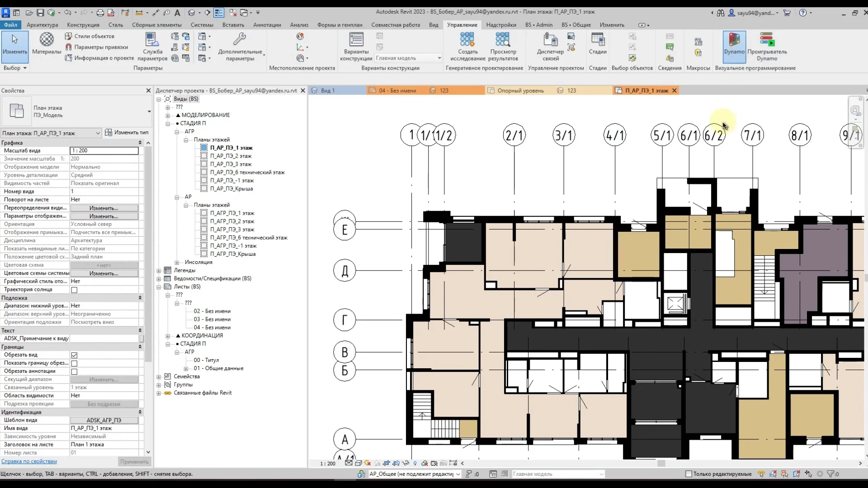The width and height of the screenshot is (868, 488).
Task: Switch to the View 1 tab
Action: tap(328, 90)
